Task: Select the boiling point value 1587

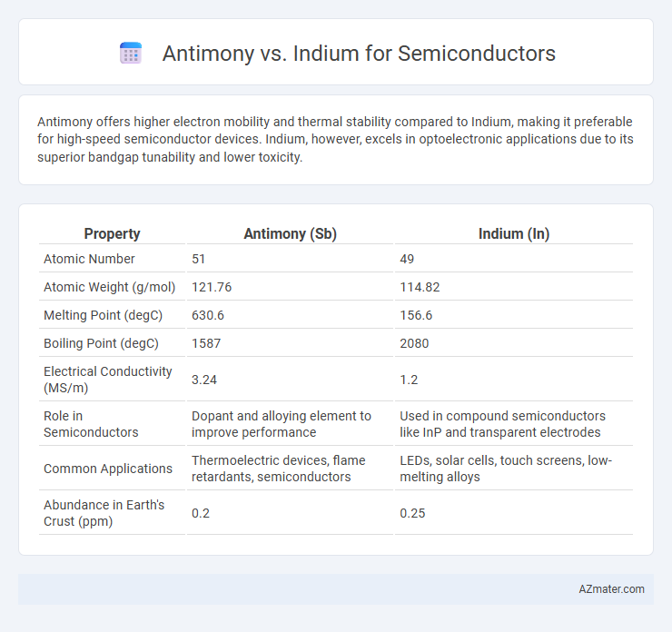Action: pos(206,343)
